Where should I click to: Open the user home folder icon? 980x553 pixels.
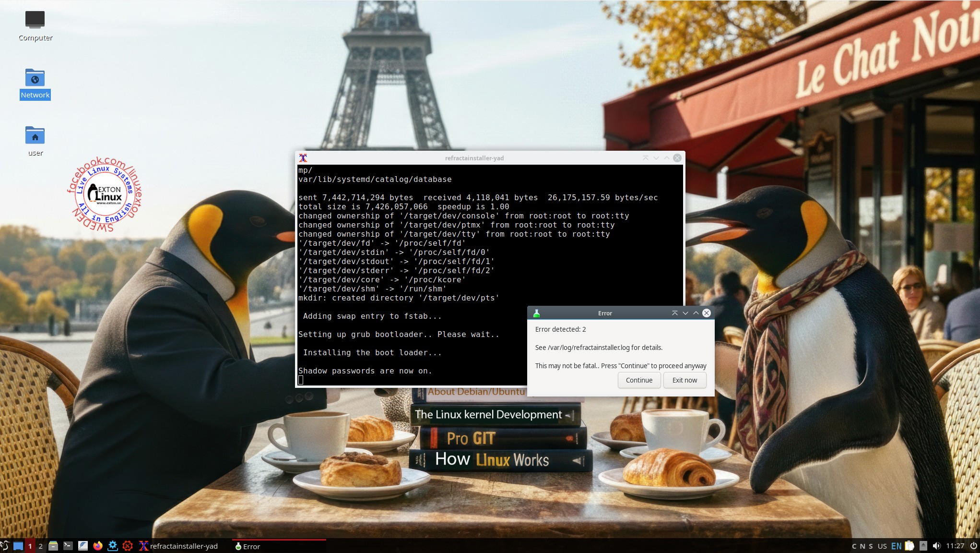click(35, 136)
